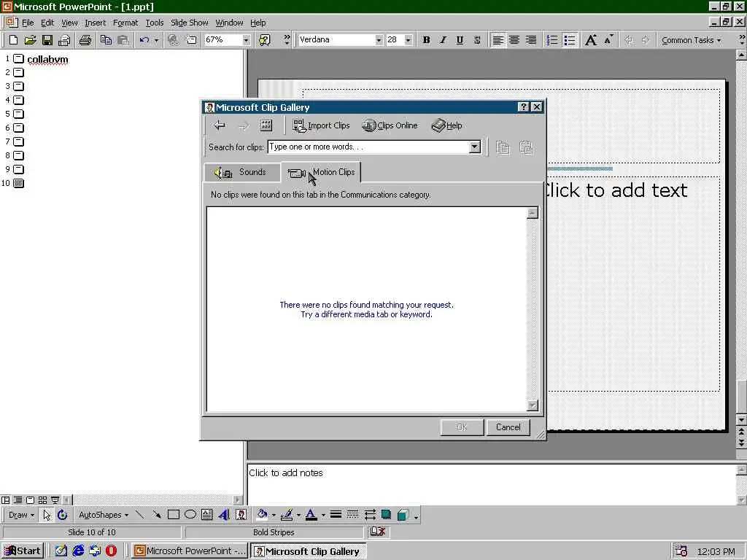Toggle Bullets list
Image resolution: width=747 pixels, height=560 pixels.
click(x=570, y=40)
